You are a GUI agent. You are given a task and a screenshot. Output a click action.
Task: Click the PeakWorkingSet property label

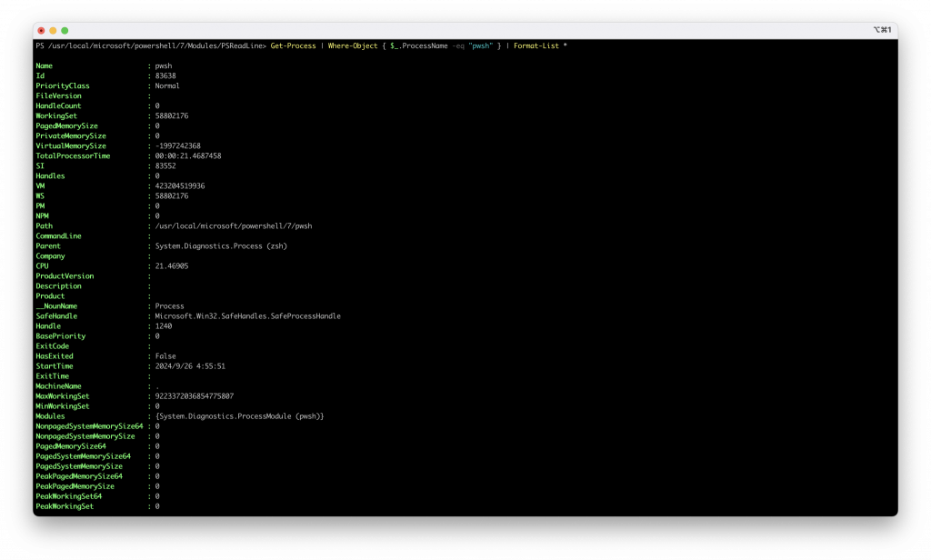click(x=65, y=506)
